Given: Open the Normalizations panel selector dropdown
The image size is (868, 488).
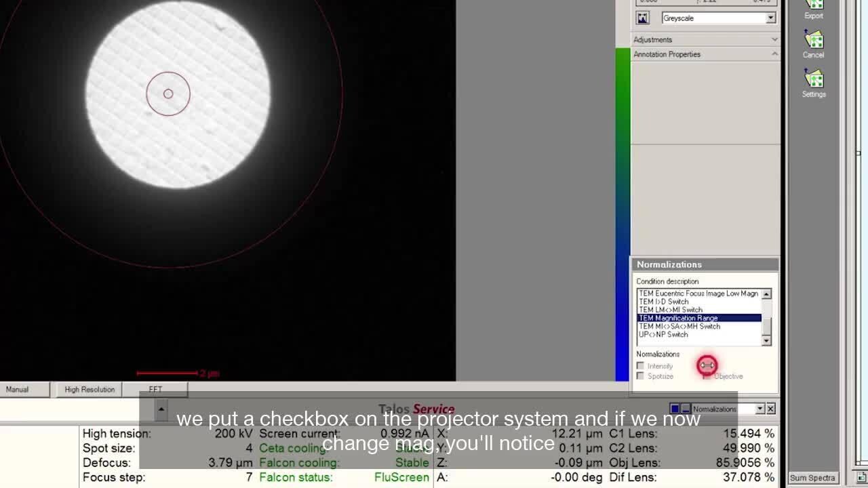Looking at the screenshot, I should (x=759, y=409).
